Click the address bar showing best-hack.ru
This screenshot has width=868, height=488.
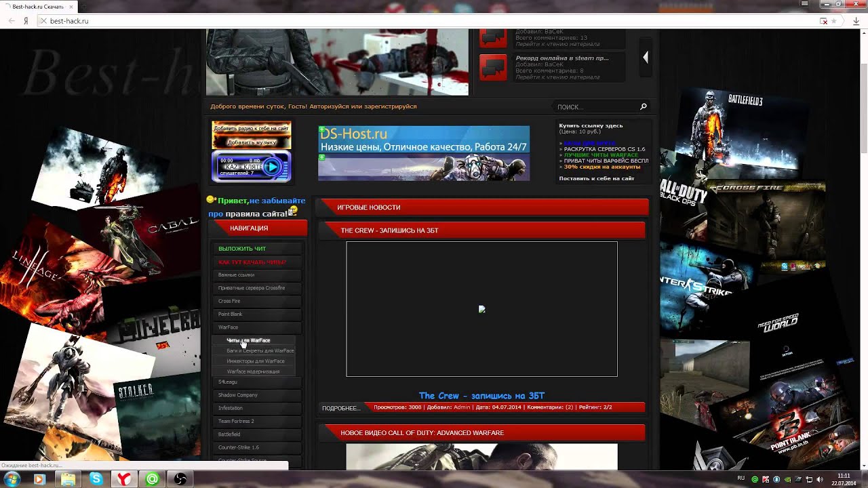434,21
